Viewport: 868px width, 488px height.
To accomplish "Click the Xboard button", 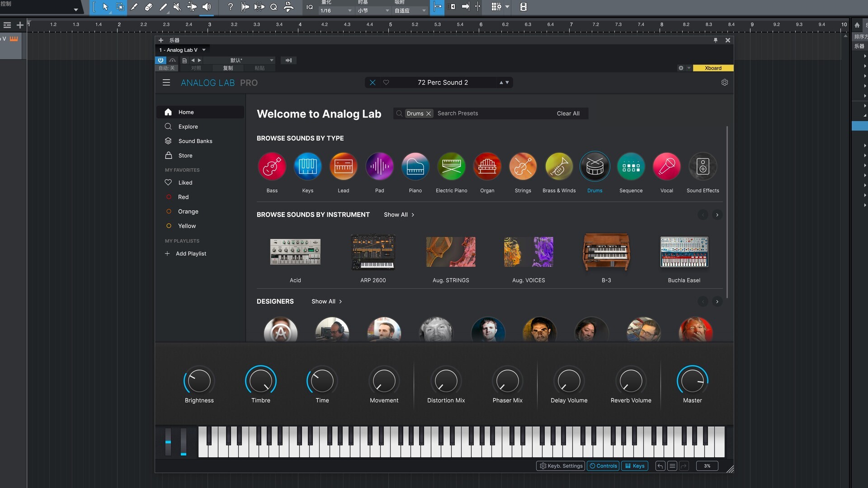I will (713, 68).
